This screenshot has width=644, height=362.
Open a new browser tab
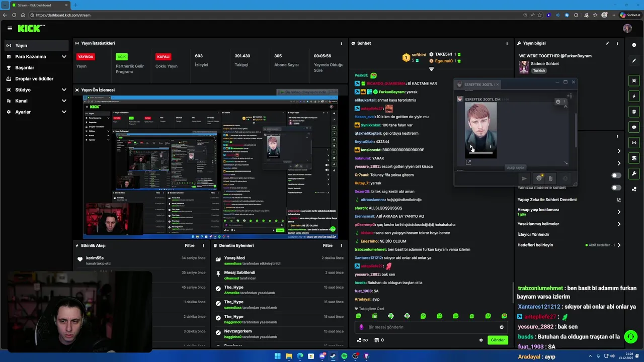coord(75,5)
